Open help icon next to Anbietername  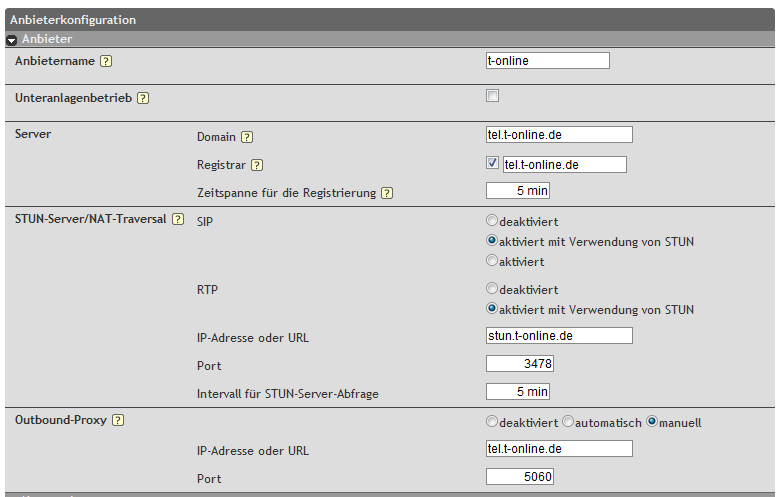coord(106,61)
